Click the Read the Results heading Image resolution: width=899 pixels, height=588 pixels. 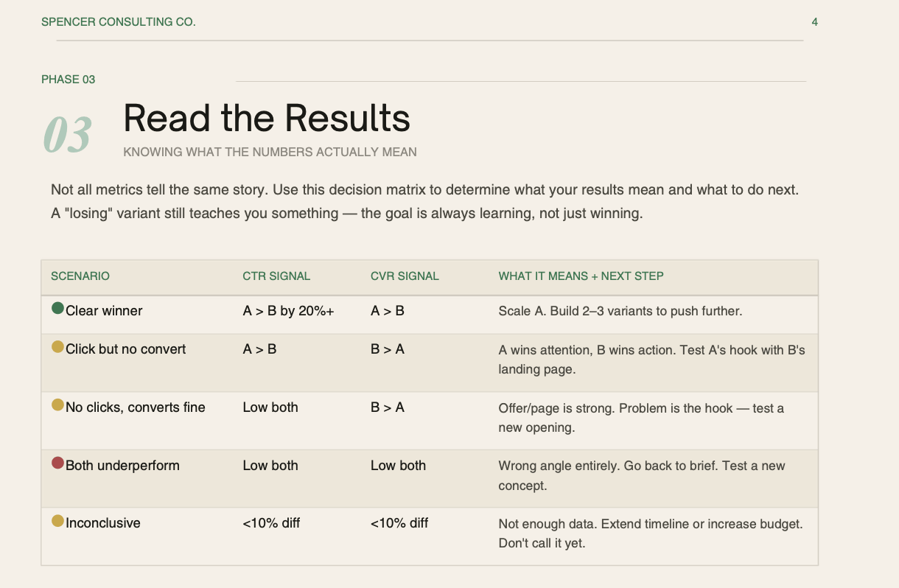(x=267, y=118)
